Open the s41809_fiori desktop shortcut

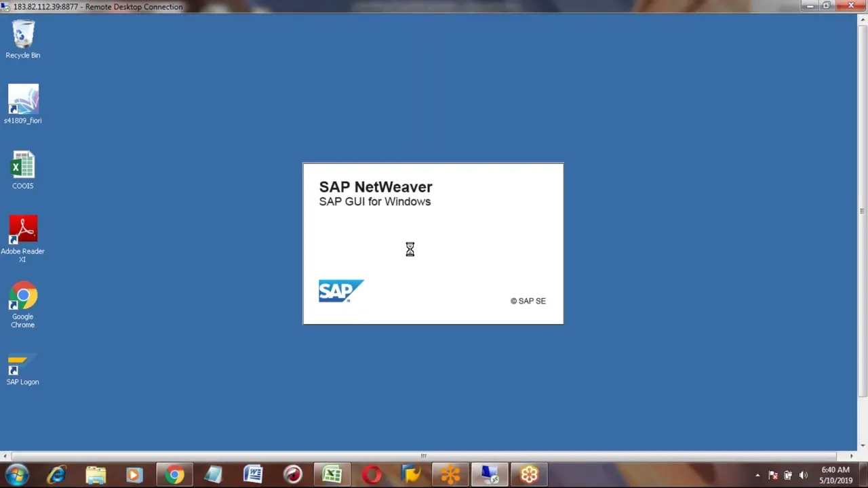point(23,104)
